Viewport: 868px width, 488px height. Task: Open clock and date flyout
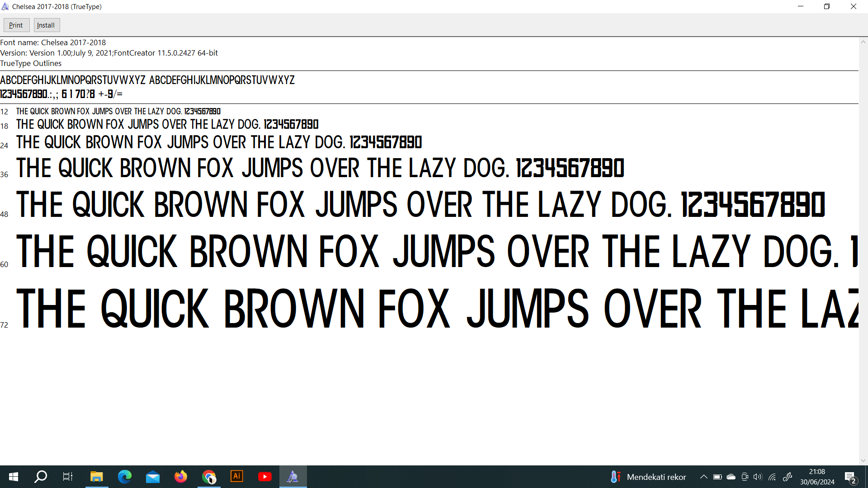pos(817,477)
